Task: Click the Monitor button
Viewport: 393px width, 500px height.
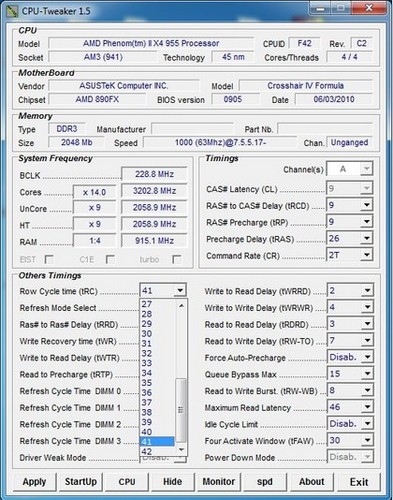Action: tap(219, 482)
